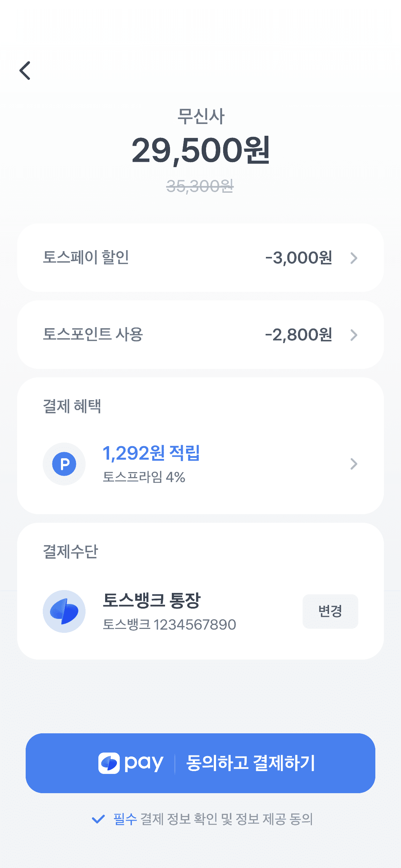Tap the blue P points icon
Screen dimensions: 401x868
64,464
